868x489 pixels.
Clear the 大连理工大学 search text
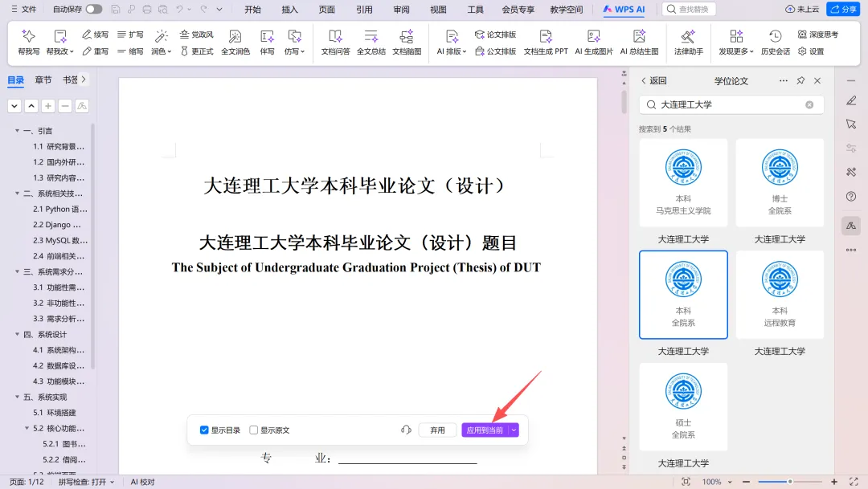point(809,104)
